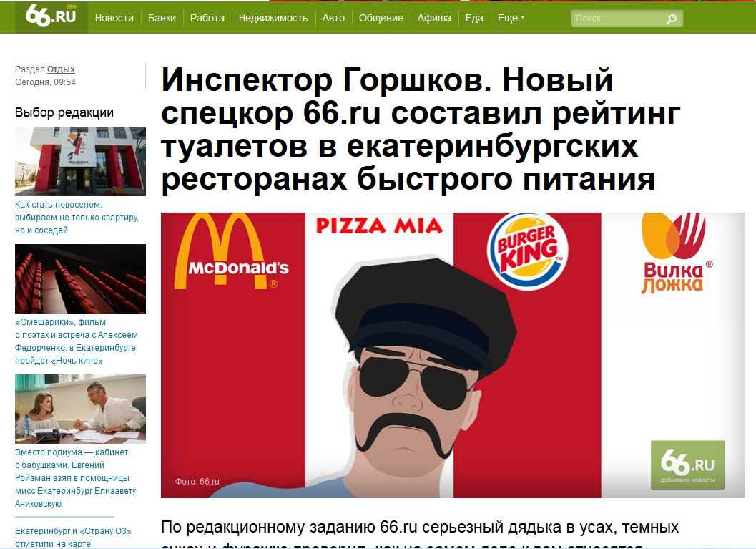Click the green 66.RU watermark badge
Screen dimensions: 756x549
[687, 465]
